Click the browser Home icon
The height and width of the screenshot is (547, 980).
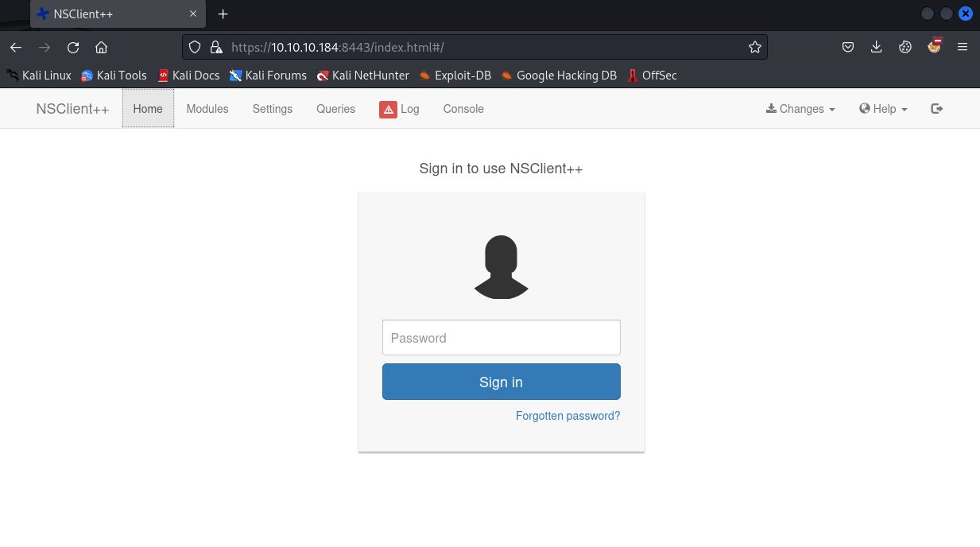click(101, 47)
